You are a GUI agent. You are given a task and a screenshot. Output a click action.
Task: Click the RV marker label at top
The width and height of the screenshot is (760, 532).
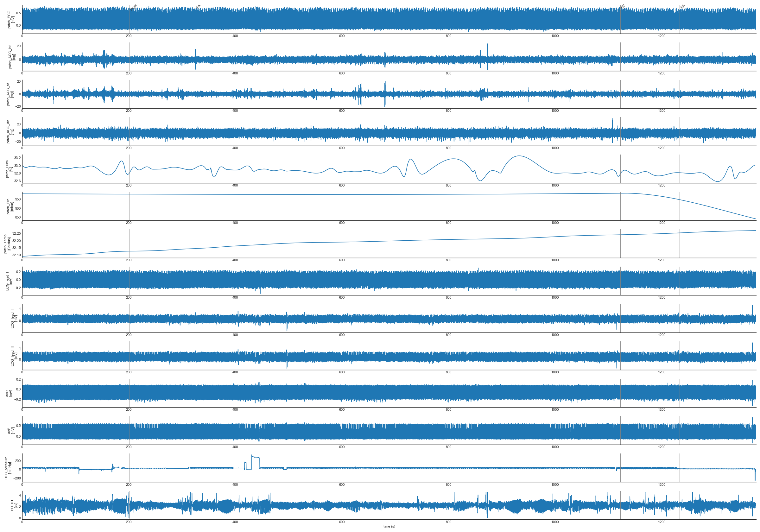point(622,7)
